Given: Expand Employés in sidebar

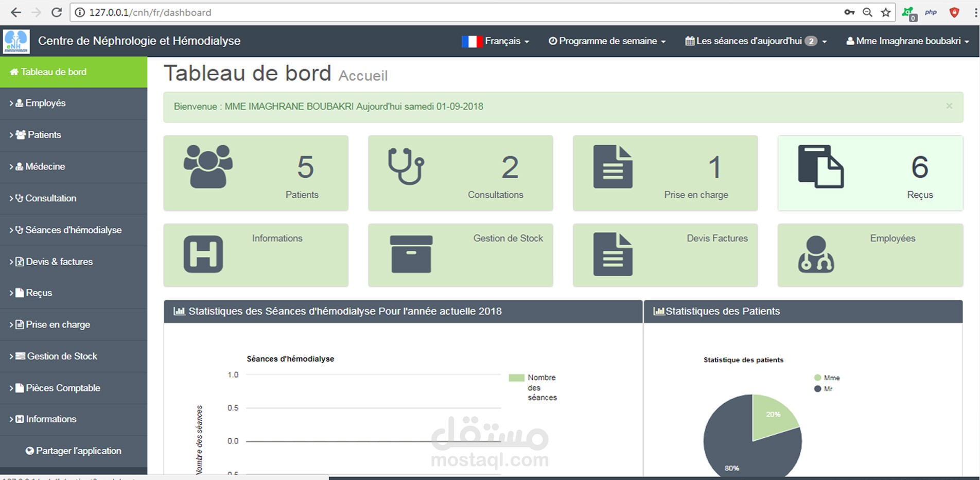Looking at the screenshot, I should pos(74,104).
